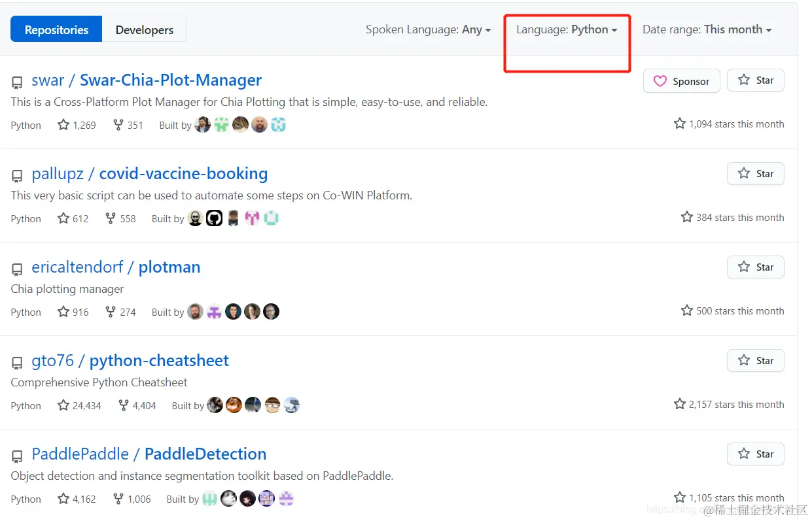The height and width of the screenshot is (521, 812).
Task: Open first contributor avatar of python-cheatsheet
Action: (x=215, y=405)
